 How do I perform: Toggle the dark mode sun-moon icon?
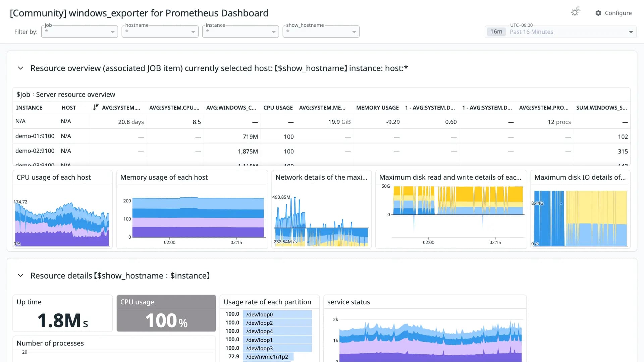576,12
